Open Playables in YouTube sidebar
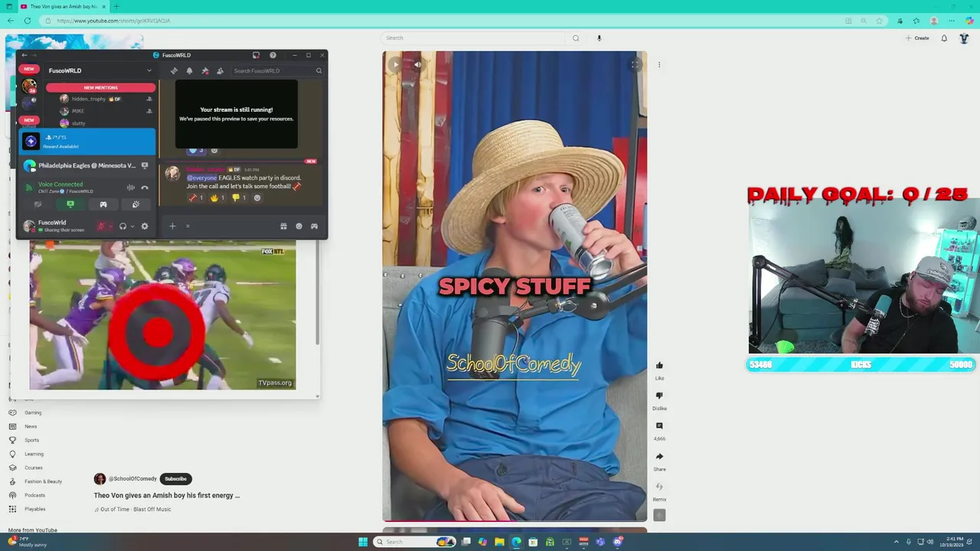This screenshot has width=980, height=551. point(34,509)
